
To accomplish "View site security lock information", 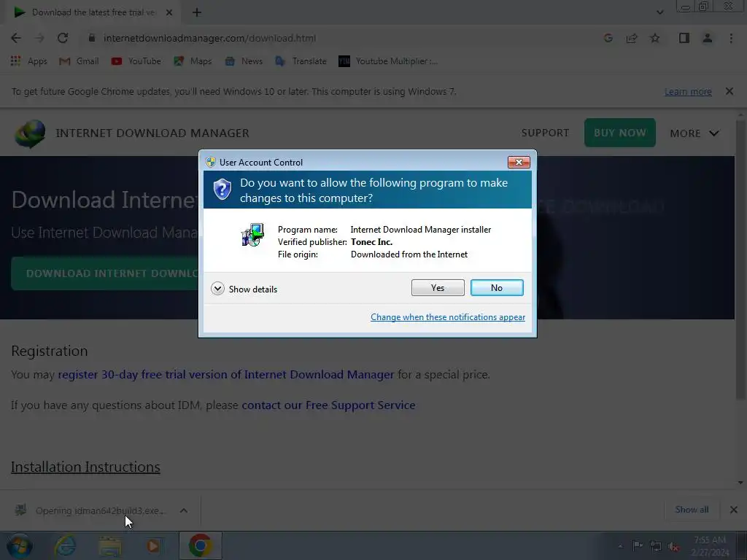I will click(92, 38).
